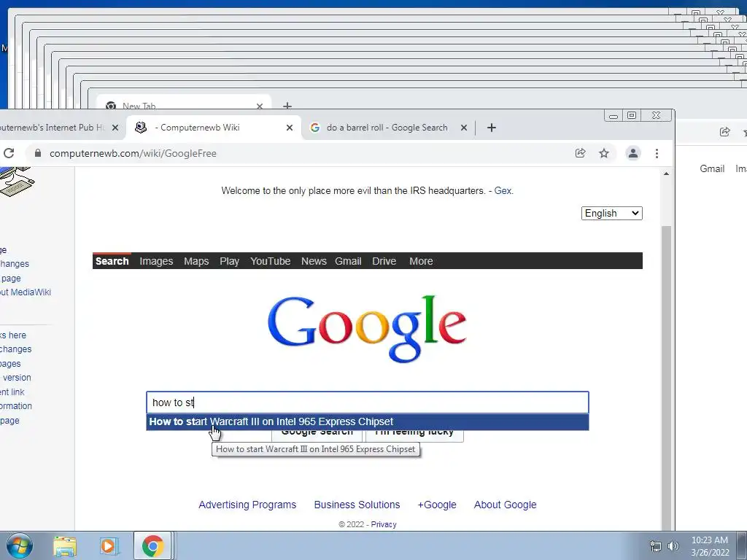Close the New Tab in background window

click(260, 106)
